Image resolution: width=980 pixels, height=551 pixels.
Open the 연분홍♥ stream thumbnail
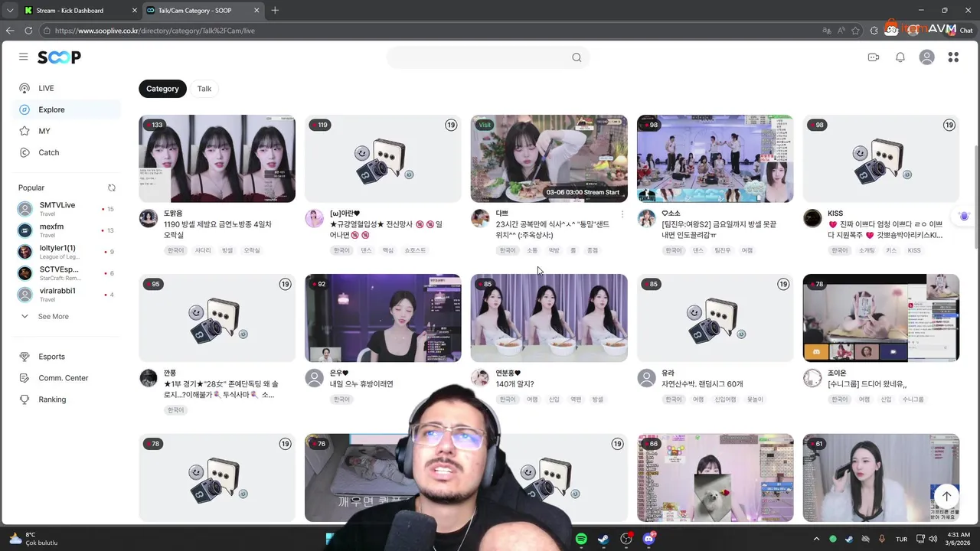[549, 318]
